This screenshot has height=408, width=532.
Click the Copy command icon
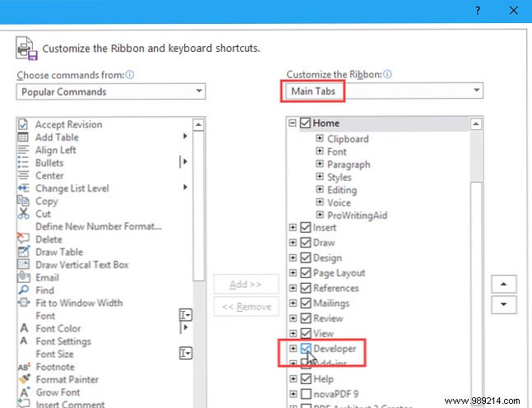tap(23, 201)
